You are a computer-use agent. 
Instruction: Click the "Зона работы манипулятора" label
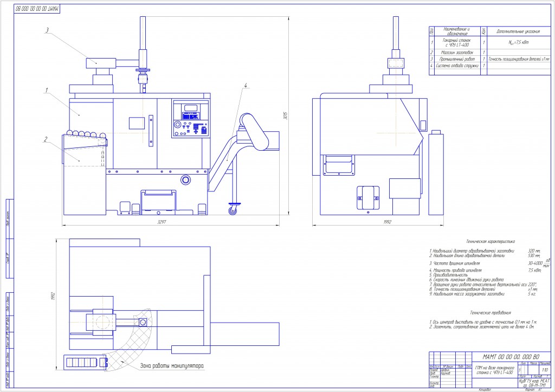[172, 365]
